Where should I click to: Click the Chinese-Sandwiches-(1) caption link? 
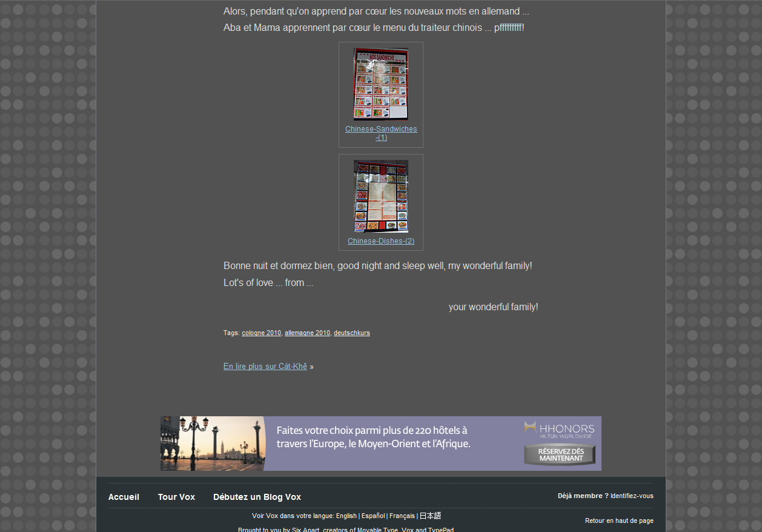(381, 129)
